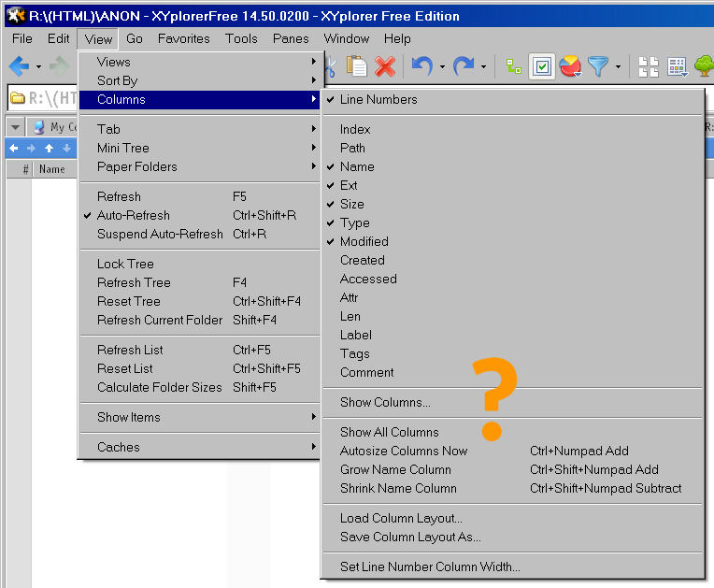The image size is (714, 588).
Task: Select Set Line Number Column Width...
Action: pyautogui.click(x=512, y=566)
